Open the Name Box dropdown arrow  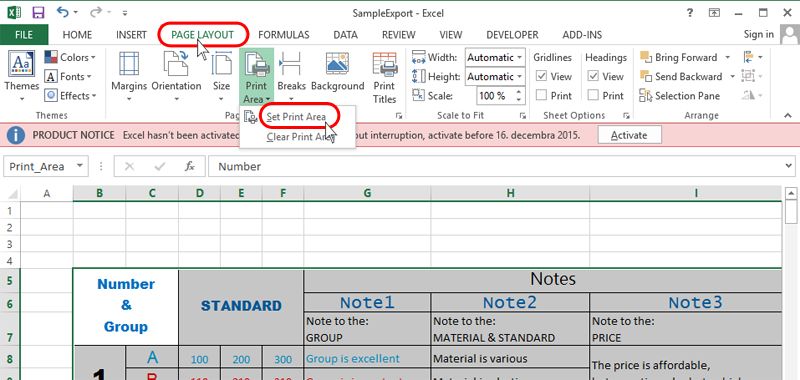(x=79, y=166)
